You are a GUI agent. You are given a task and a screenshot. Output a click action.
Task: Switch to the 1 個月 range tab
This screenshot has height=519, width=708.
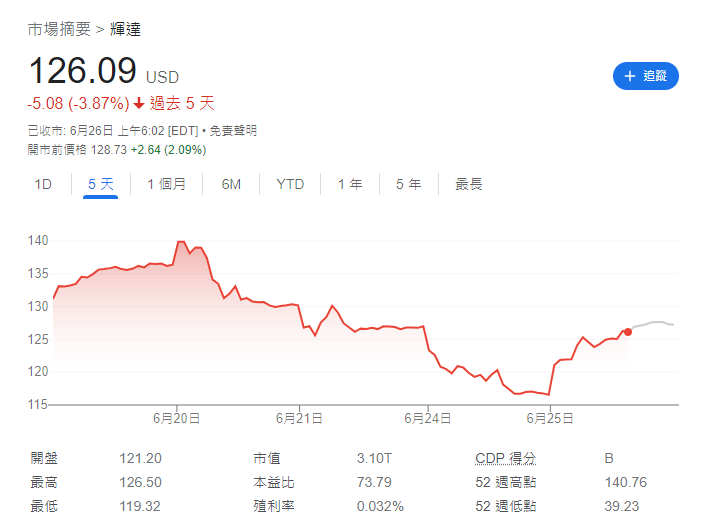point(166,184)
